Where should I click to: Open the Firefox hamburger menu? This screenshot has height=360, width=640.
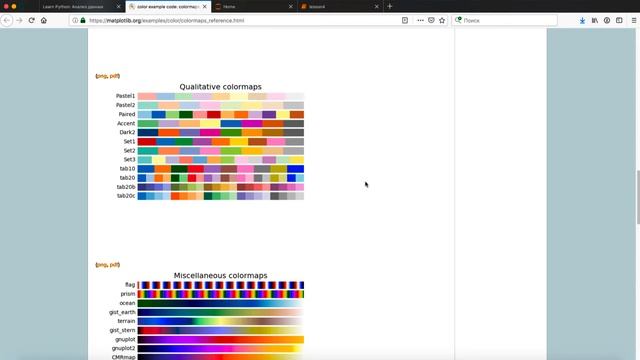click(634, 20)
